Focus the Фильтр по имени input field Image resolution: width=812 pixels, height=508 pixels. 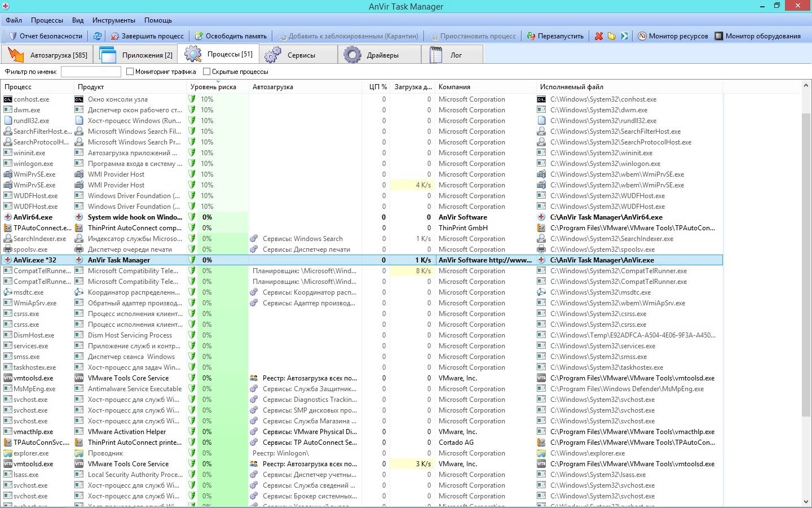click(91, 72)
